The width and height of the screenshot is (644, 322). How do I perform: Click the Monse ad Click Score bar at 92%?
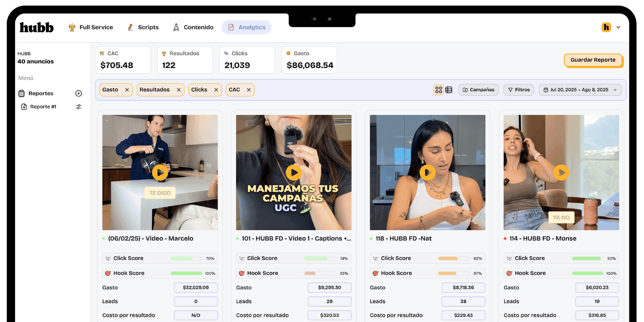587,259
